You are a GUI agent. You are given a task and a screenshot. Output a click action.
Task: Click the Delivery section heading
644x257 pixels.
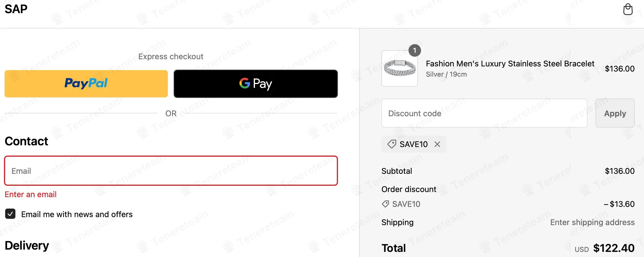(x=27, y=246)
